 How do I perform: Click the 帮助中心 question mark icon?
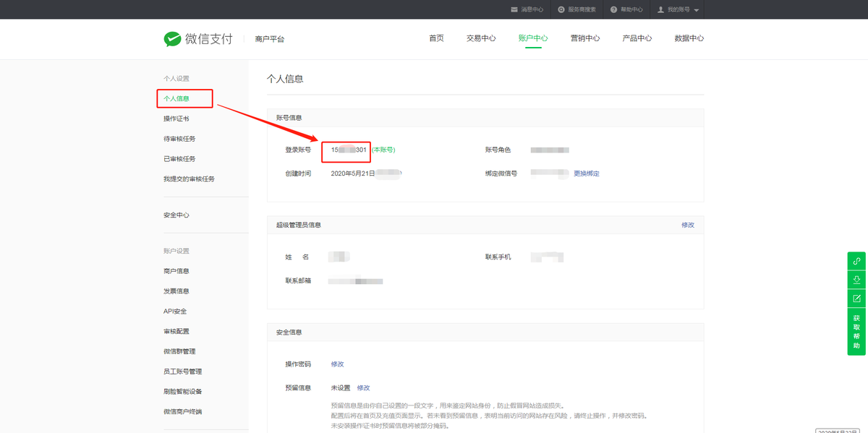coord(613,9)
